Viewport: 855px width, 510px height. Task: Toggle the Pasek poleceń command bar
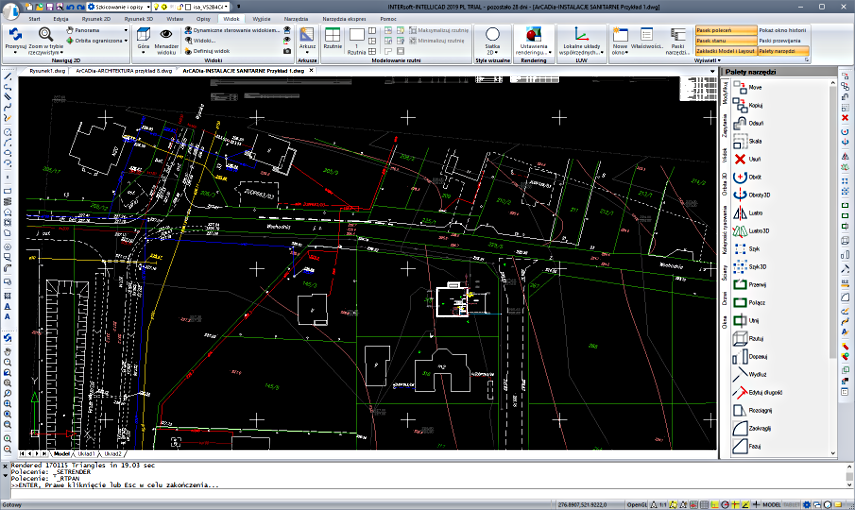726,30
